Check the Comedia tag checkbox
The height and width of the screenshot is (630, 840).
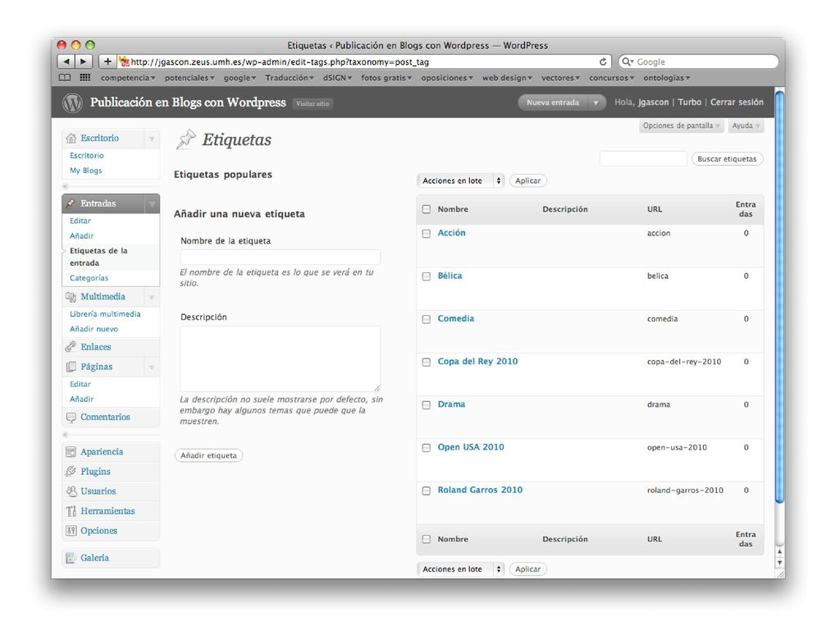coord(427,319)
